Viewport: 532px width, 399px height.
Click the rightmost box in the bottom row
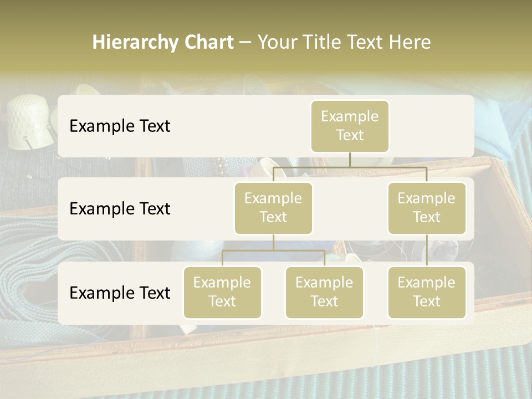tap(427, 292)
